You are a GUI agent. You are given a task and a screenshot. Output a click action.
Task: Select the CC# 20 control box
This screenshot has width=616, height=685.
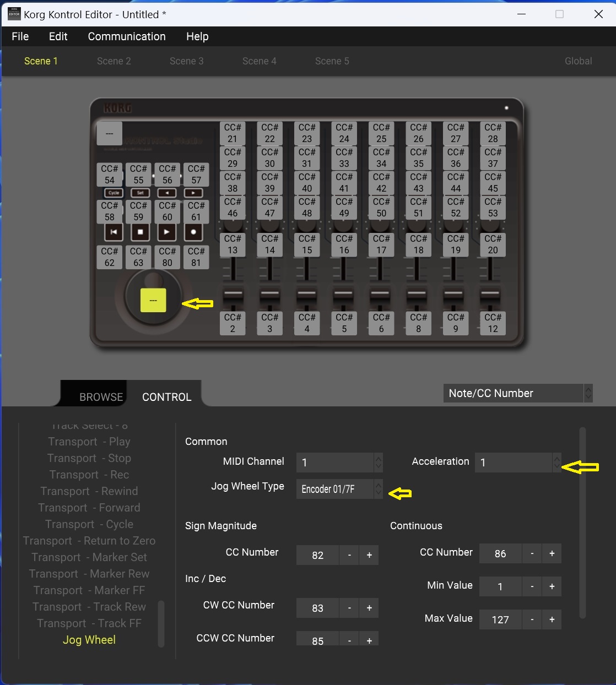click(493, 244)
